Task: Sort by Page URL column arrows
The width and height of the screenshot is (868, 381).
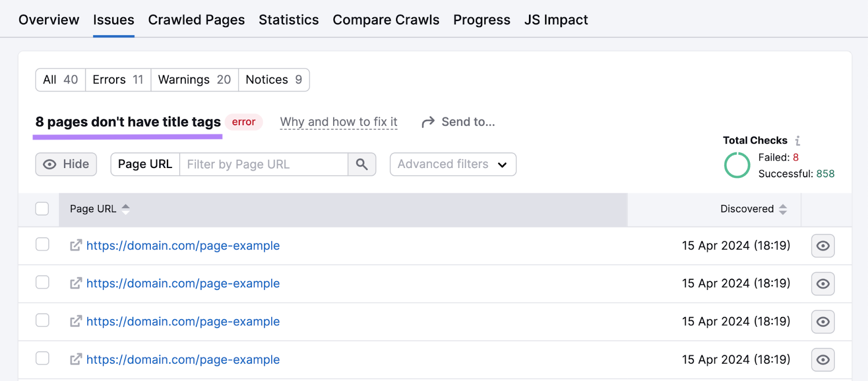Action: point(126,209)
